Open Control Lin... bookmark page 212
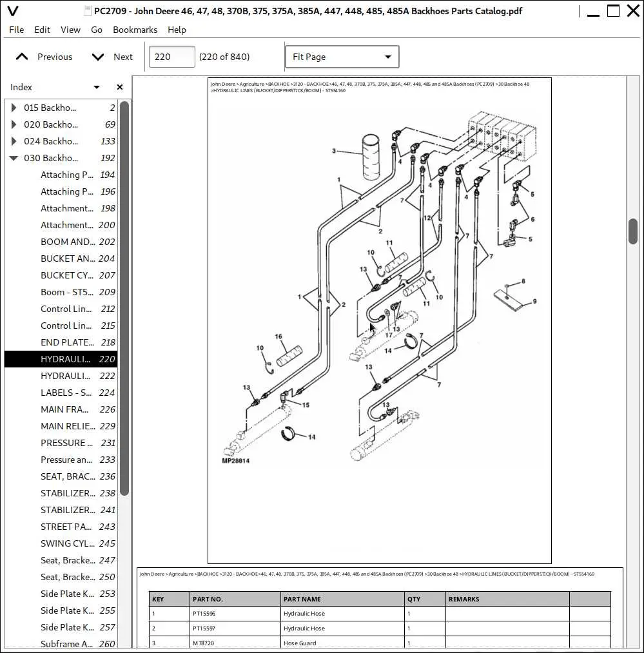 tap(61, 309)
